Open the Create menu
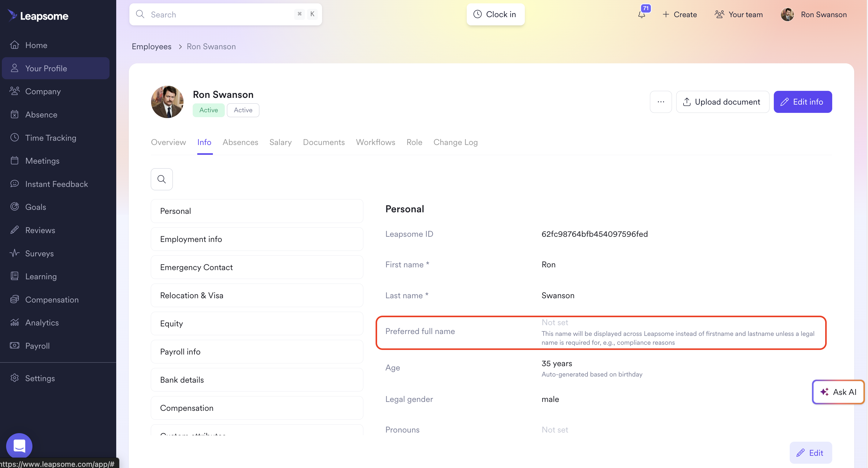868x468 pixels. (680, 14)
